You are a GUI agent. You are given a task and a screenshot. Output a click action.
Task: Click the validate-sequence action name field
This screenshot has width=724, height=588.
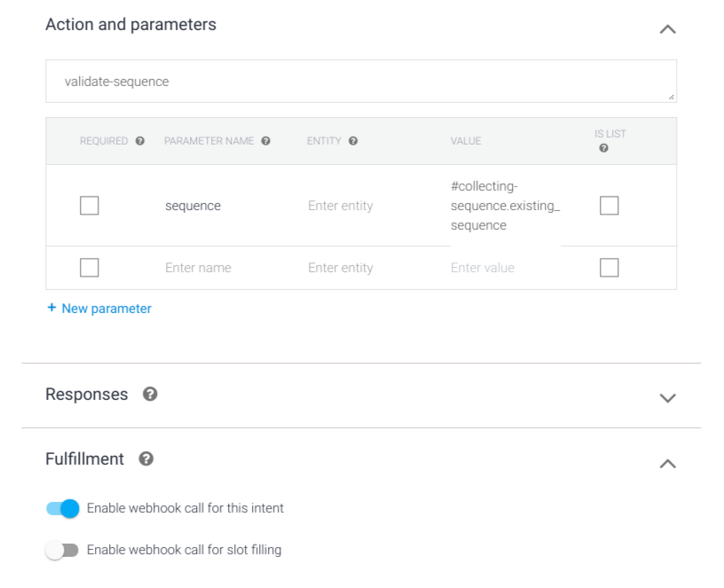click(360, 82)
